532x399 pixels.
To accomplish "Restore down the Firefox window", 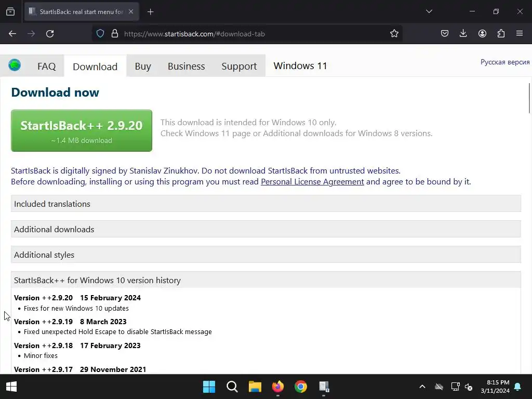I will (496, 11).
